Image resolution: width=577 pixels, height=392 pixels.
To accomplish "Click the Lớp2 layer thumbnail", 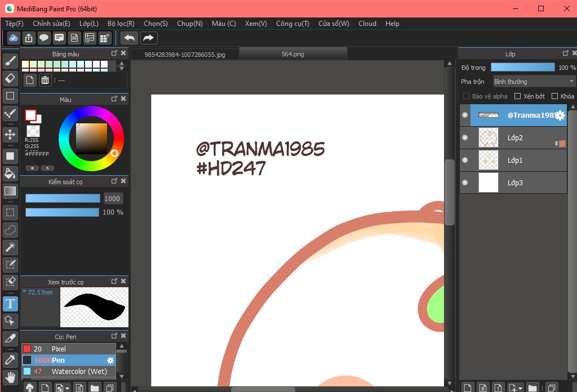I will coord(489,138).
